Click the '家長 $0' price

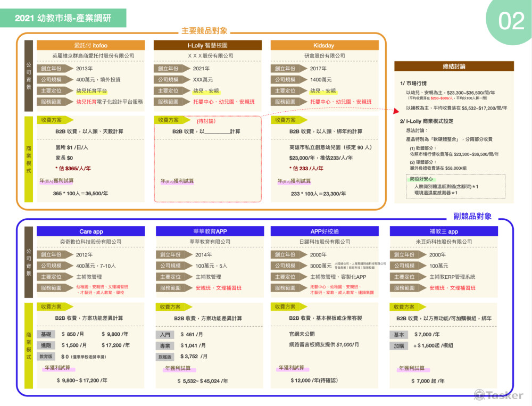(x=64, y=158)
